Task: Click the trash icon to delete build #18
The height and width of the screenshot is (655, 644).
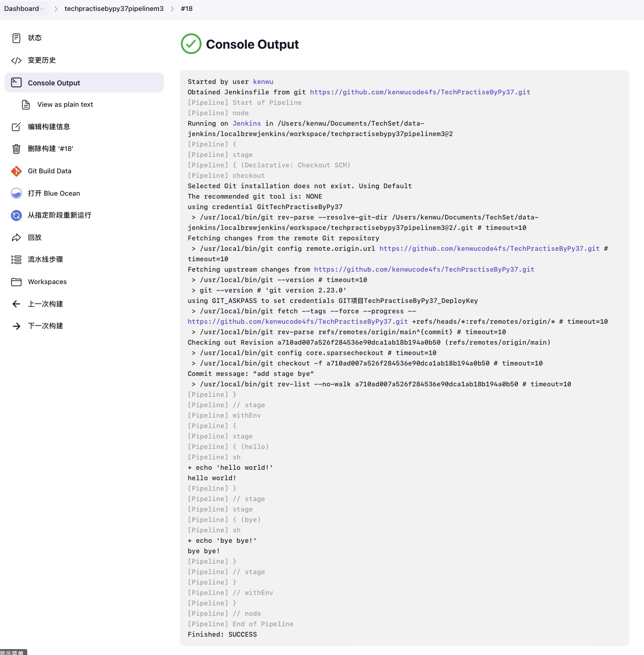Action: point(16,149)
